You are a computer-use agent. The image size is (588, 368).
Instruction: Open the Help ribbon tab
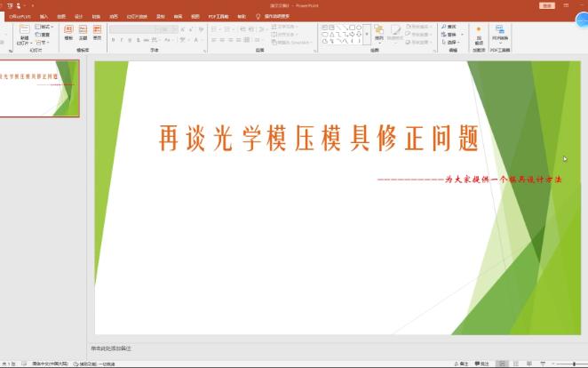(x=242, y=17)
